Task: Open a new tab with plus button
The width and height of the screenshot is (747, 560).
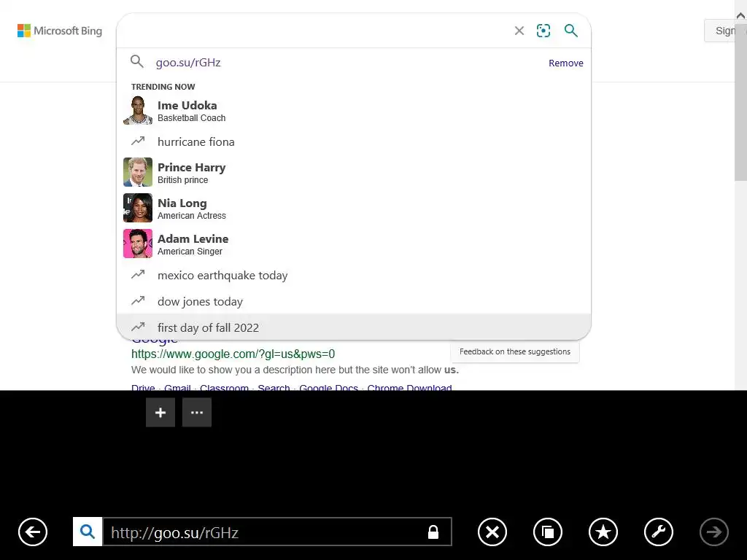Action: coord(160,413)
